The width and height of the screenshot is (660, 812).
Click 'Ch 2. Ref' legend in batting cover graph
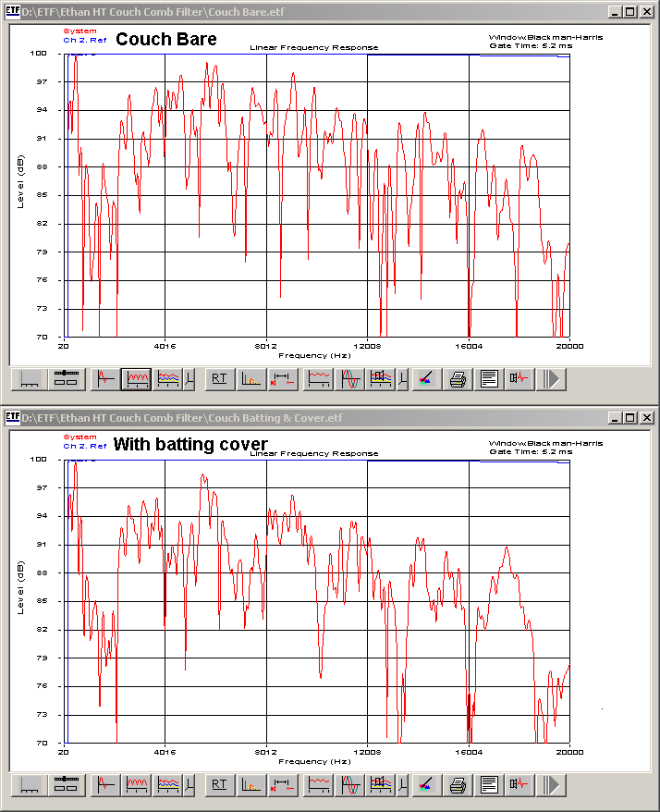tap(85, 446)
